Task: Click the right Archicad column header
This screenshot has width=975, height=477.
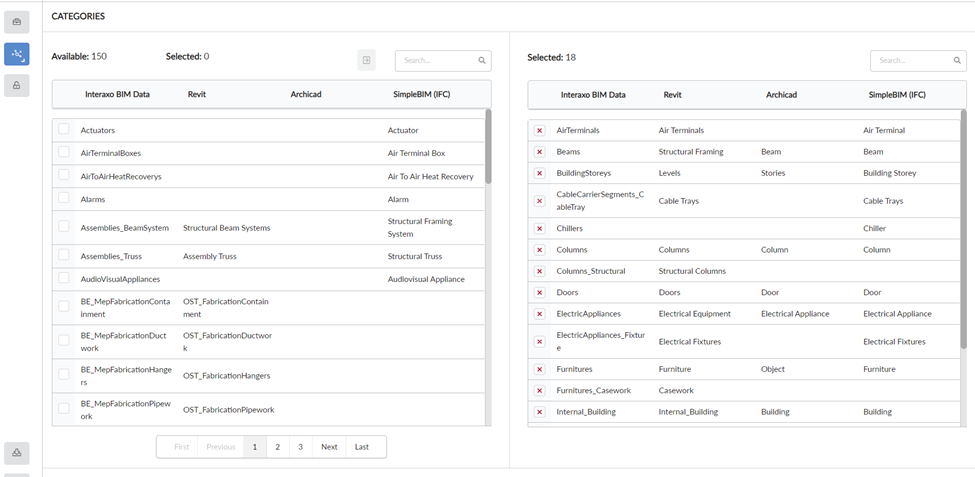Action: [x=781, y=95]
